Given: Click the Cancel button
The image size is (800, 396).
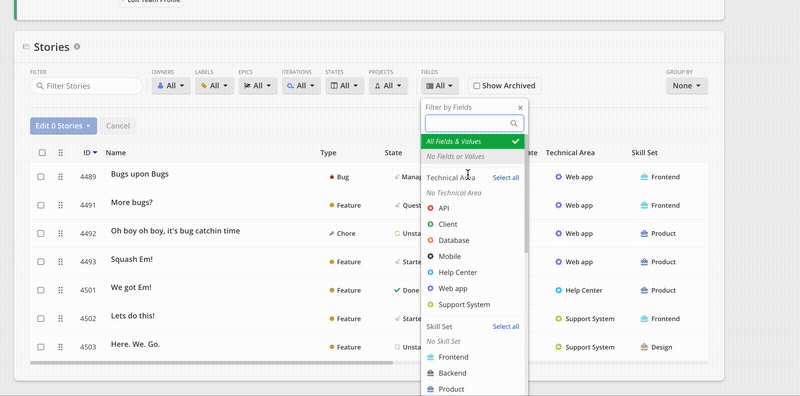Looking at the screenshot, I should click(118, 126).
